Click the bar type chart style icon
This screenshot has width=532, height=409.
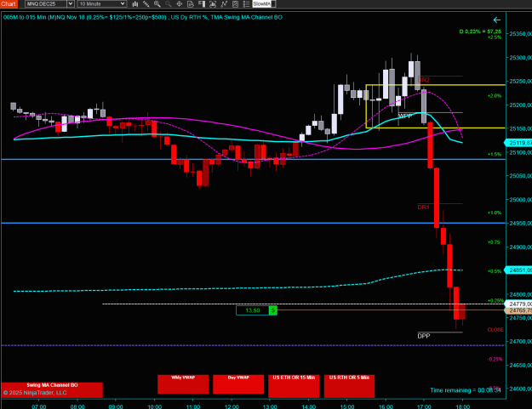coord(135,4)
